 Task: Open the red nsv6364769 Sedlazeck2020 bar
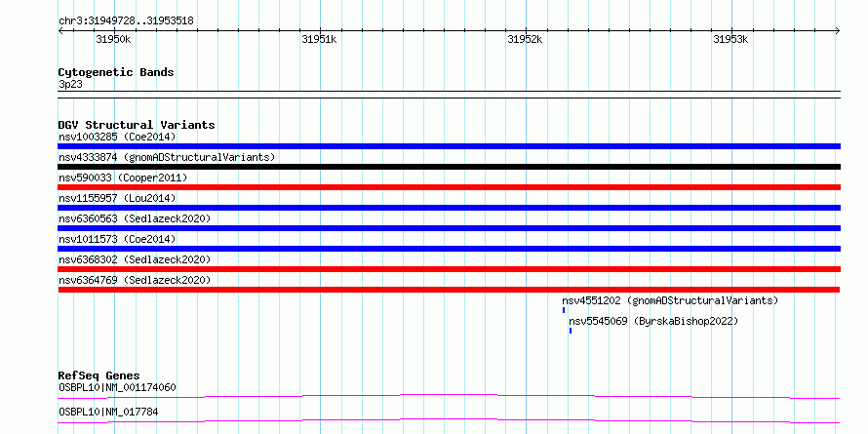(449, 290)
